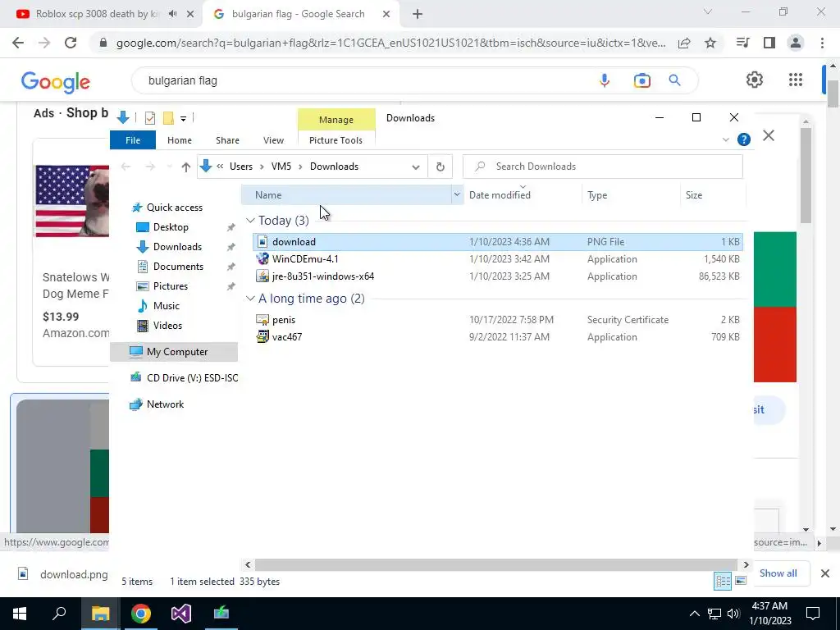Click the New folder icon in Explorer title bar
The image size is (840, 630).
pyautogui.click(x=168, y=118)
